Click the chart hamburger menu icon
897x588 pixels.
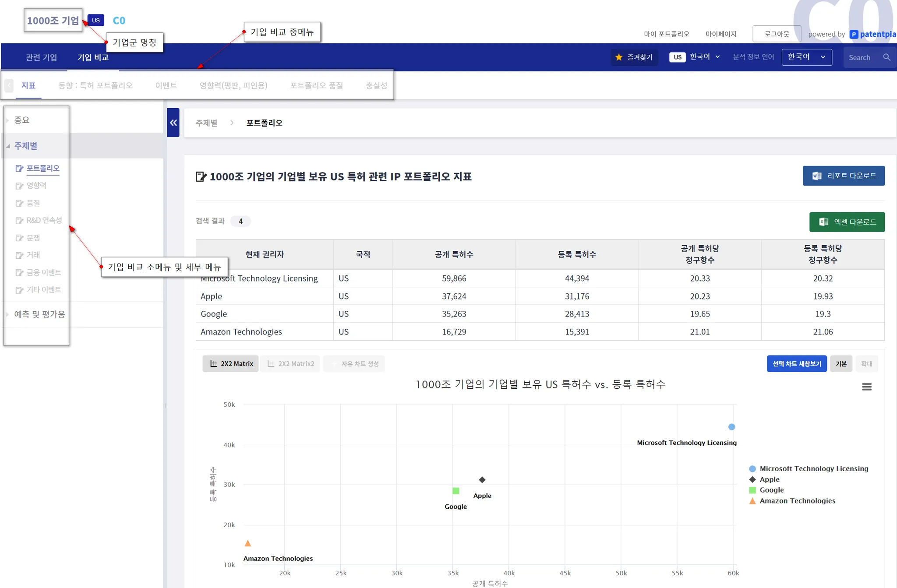[x=866, y=387]
